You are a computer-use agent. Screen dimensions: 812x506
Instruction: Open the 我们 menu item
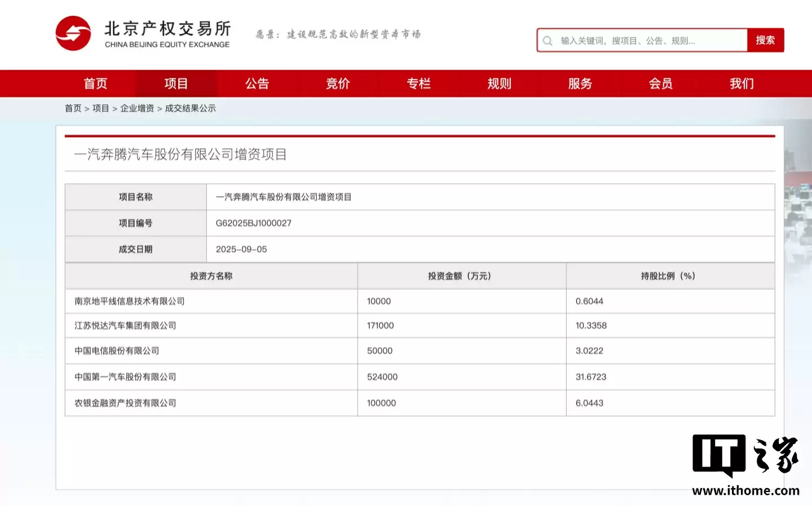740,83
